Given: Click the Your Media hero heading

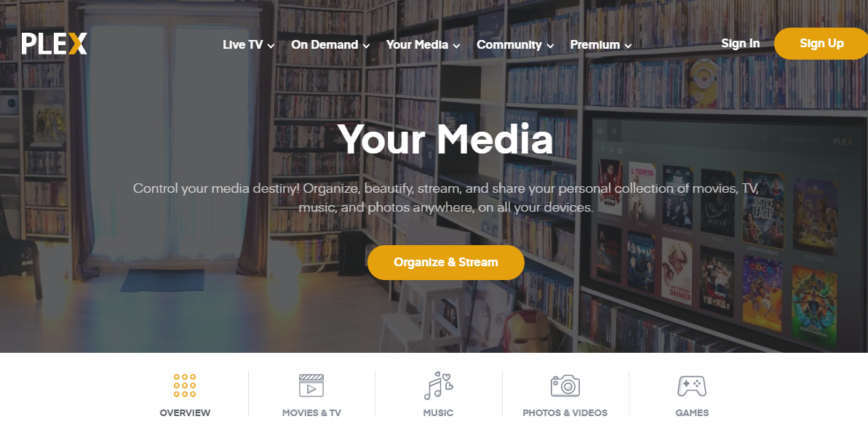Looking at the screenshot, I should [445, 139].
